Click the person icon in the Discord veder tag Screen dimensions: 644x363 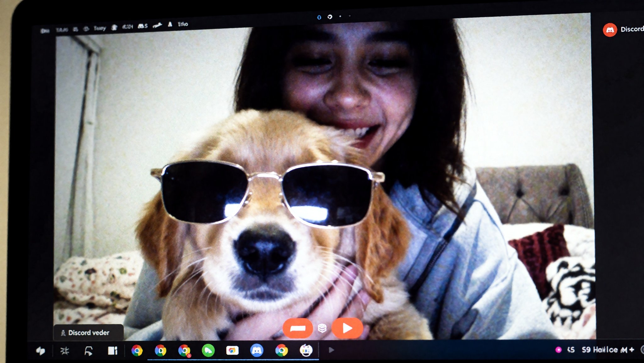coord(63,333)
